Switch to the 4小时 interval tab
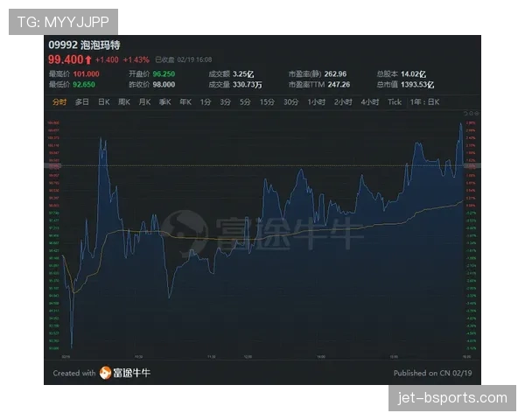The image size is (525, 420). click(x=370, y=101)
